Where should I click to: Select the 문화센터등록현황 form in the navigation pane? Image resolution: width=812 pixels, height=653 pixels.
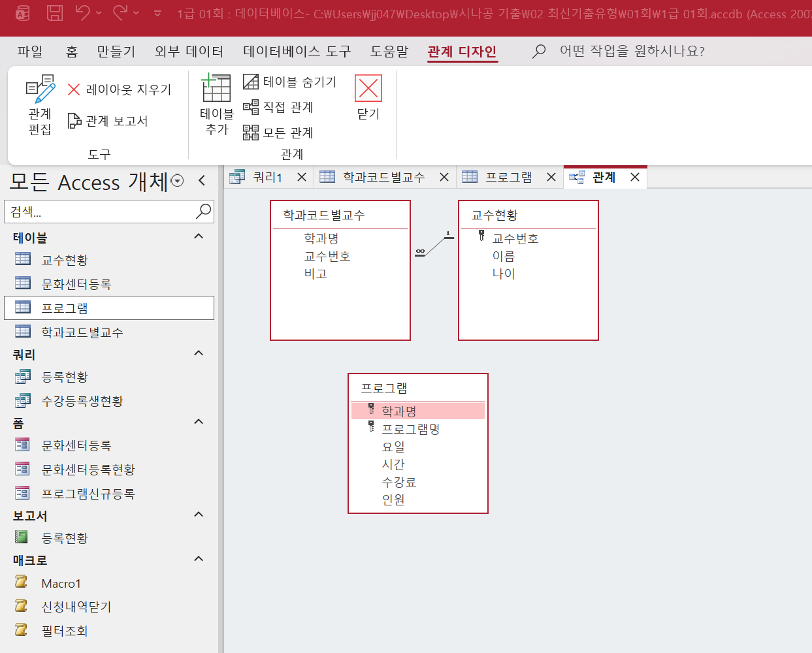(88, 470)
